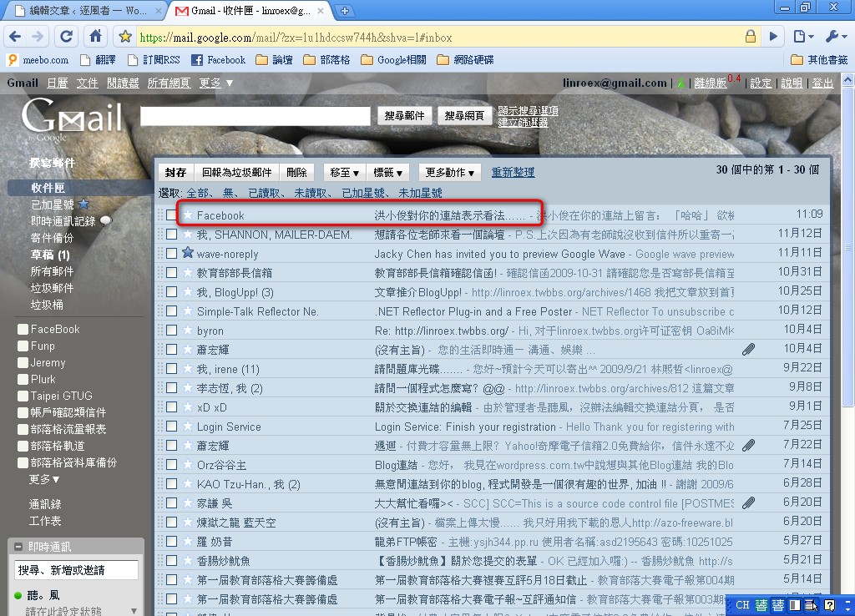This screenshot has width=855, height=616.
Task: Check the wave-noreply email checkbox
Action: coord(172,254)
